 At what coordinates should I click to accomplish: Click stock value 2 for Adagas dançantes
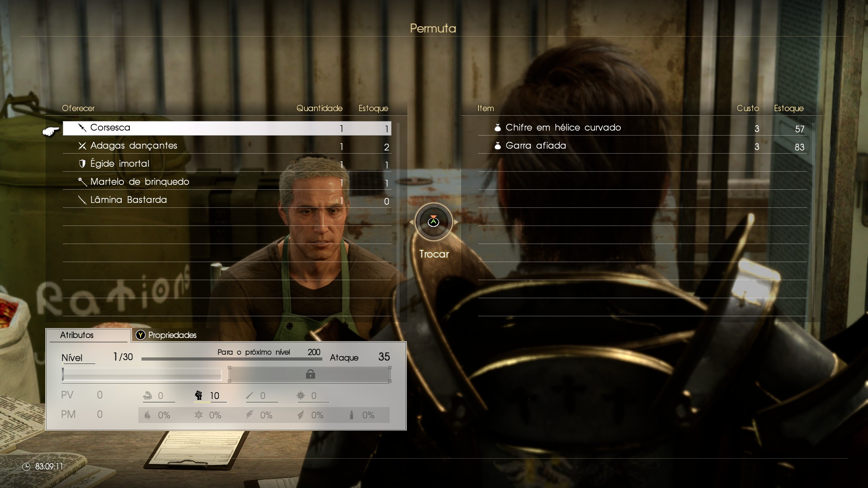point(387,147)
